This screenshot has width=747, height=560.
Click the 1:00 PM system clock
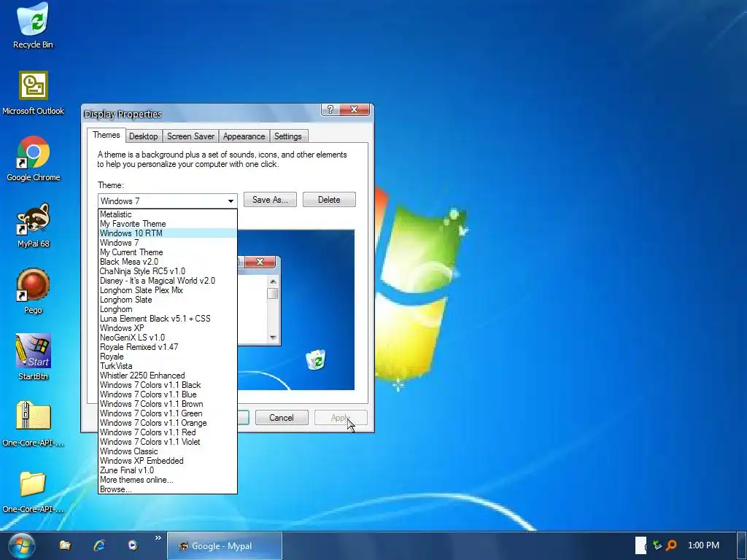click(703, 545)
